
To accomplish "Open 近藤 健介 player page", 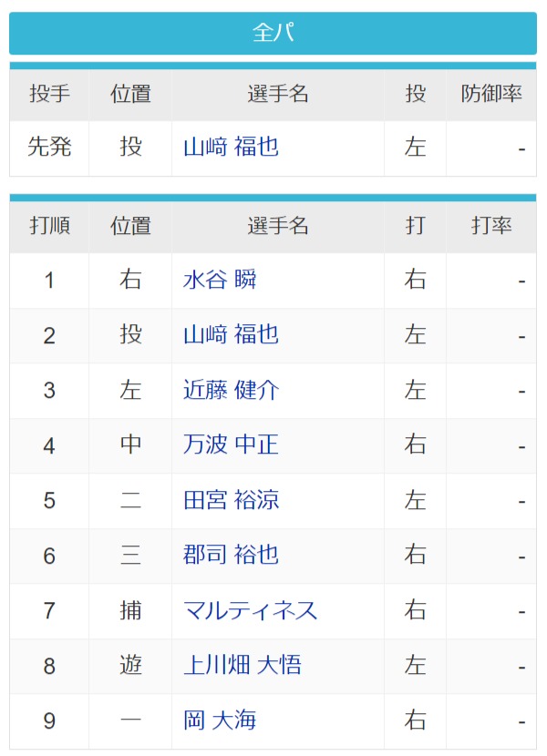I will tap(231, 390).
